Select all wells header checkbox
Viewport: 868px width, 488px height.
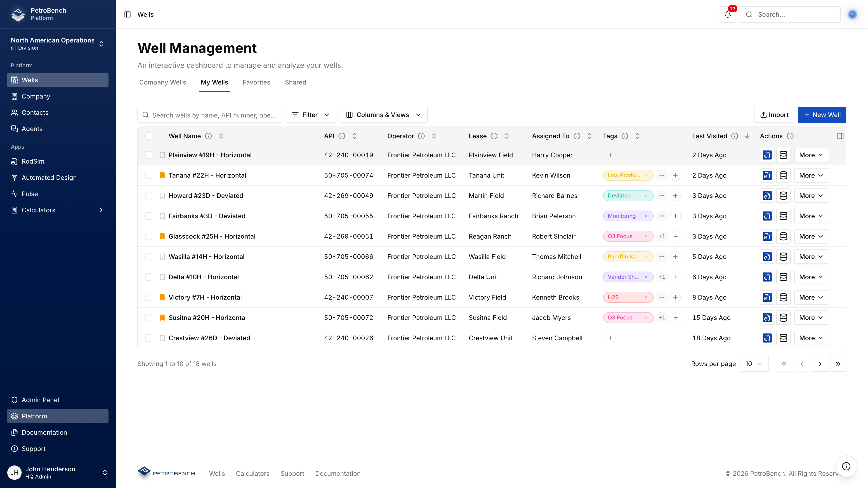(x=149, y=136)
